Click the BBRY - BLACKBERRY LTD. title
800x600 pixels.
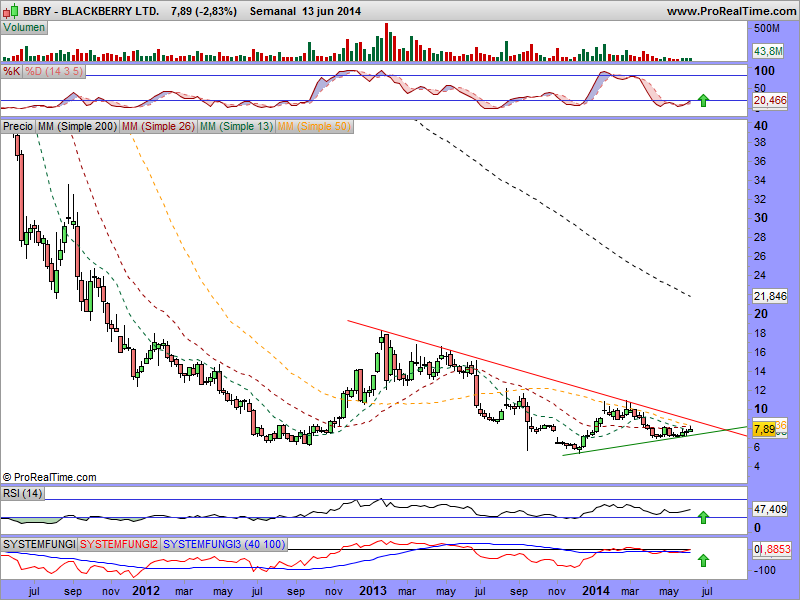[91, 11]
